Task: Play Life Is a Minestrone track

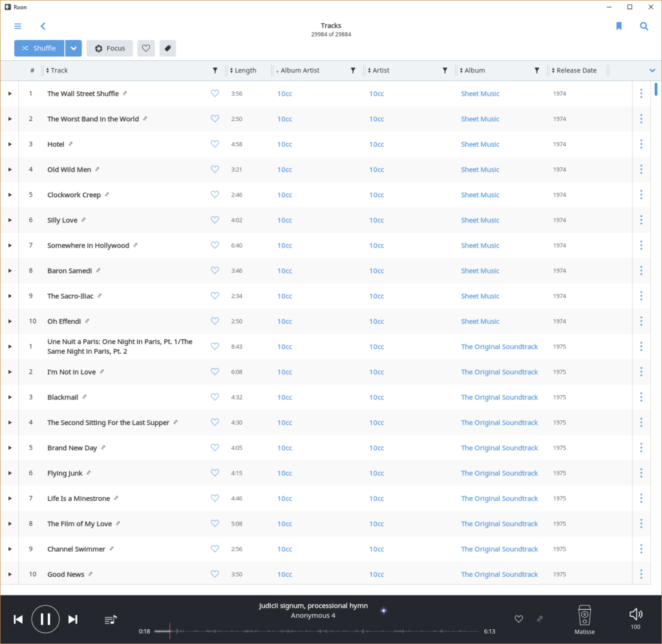Action: [x=10, y=499]
